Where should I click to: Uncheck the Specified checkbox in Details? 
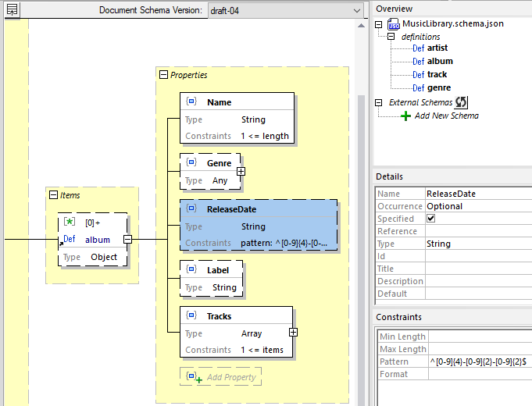click(430, 219)
